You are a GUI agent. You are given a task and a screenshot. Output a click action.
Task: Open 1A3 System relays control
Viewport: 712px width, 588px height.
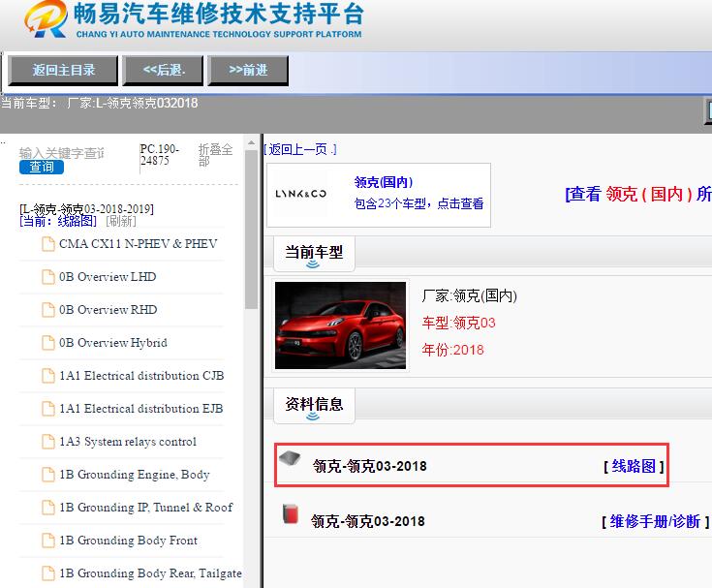tap(128, 442)
